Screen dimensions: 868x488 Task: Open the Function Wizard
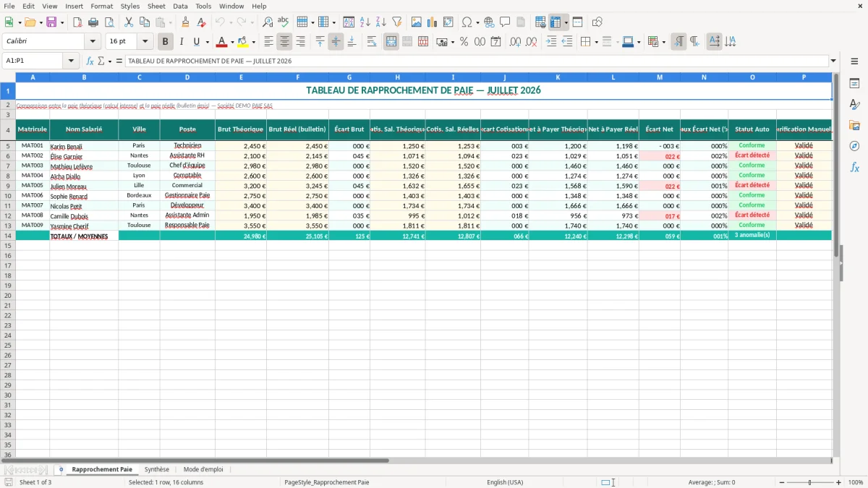90,61
